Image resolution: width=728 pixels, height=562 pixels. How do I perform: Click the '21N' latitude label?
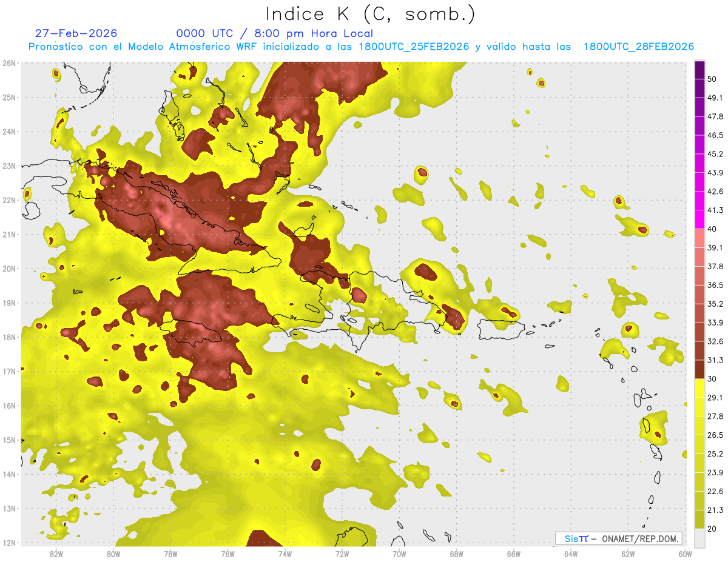[9, 235]
